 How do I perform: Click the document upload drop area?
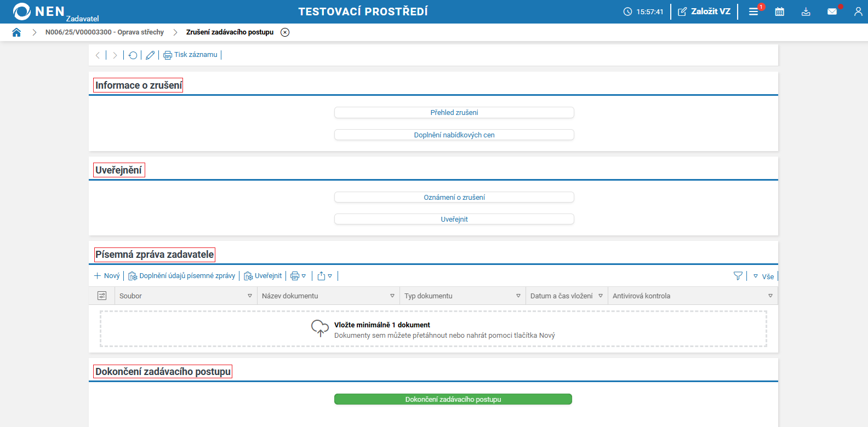pos(433,329)
